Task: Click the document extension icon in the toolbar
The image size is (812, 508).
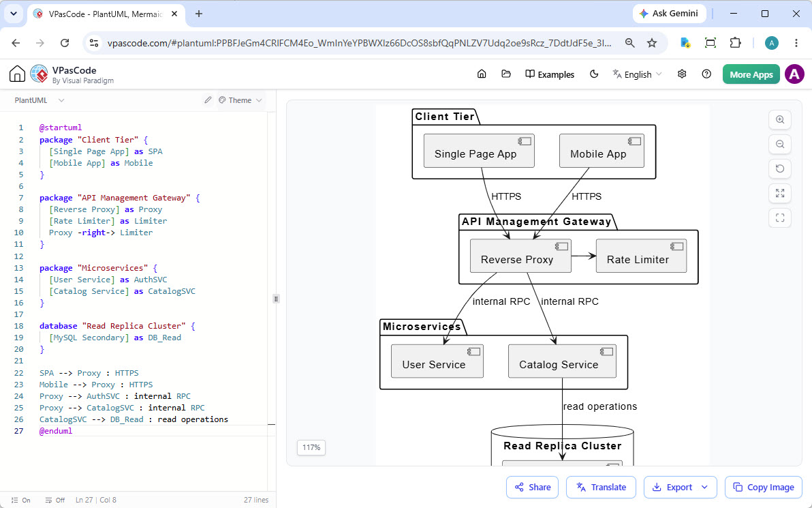Action: [685, 43]
